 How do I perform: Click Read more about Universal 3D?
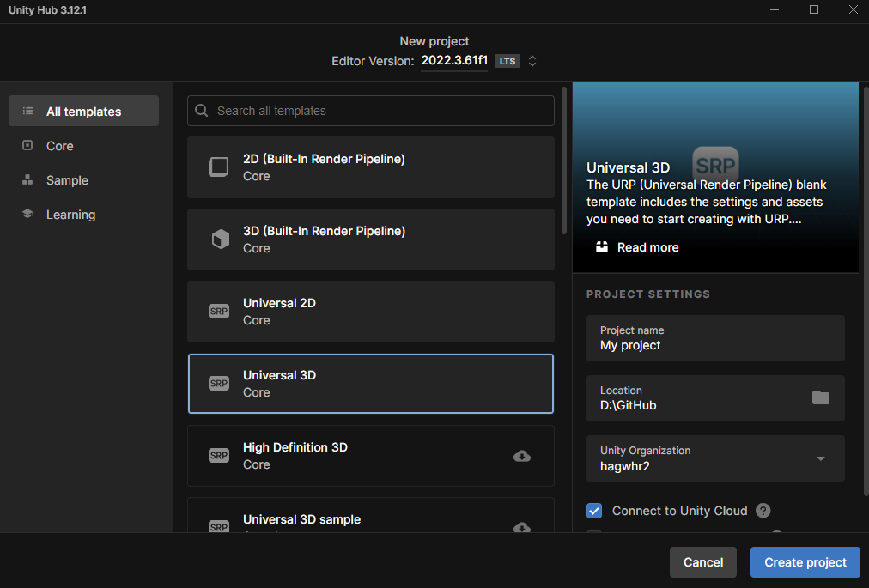pos(647,247)
